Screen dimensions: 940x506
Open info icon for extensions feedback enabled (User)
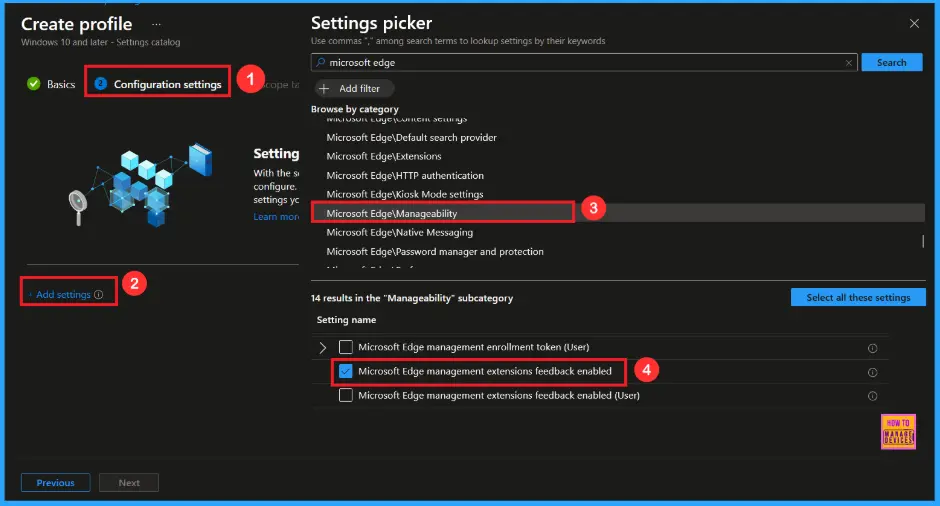coord(873,396)
